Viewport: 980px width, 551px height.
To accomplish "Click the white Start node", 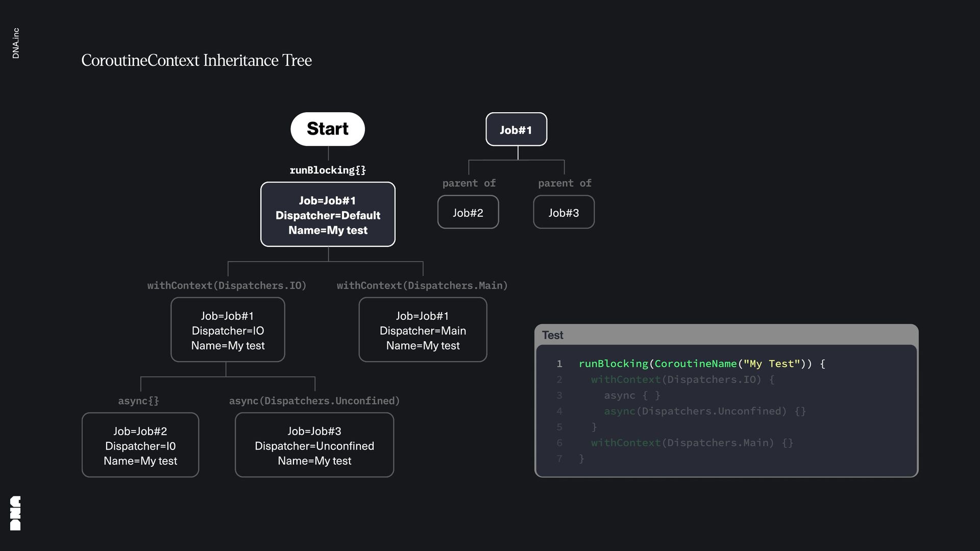I will (x=327, y=129).
